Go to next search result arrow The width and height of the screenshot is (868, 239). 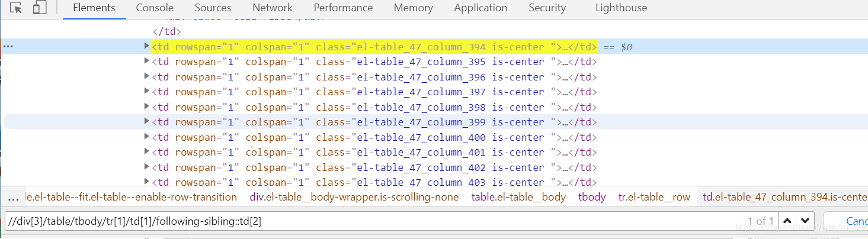click(804, 221)
